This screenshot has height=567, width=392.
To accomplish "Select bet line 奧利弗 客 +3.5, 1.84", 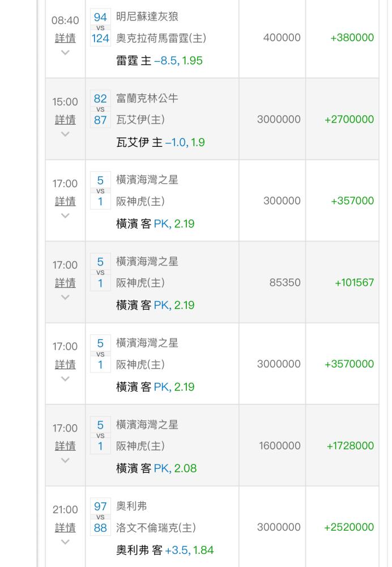I will (x=165, y=550).
